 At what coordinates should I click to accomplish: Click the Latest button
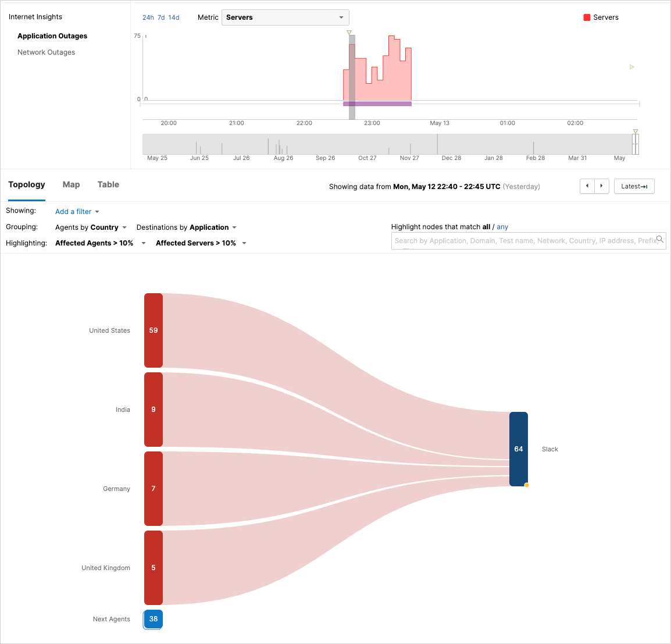(x=634, y=186)
